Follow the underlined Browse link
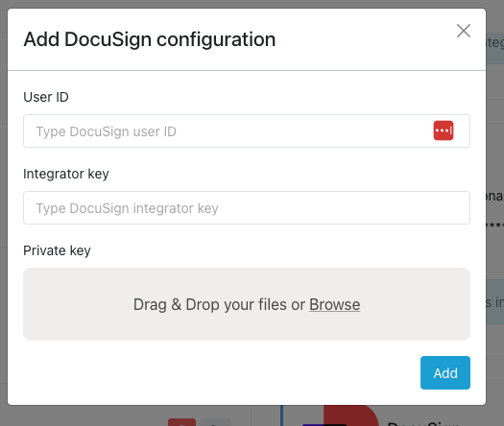Image resolution: width=504 pixels, height=426 pixels. pyautogui.click(x=335, y=304)
